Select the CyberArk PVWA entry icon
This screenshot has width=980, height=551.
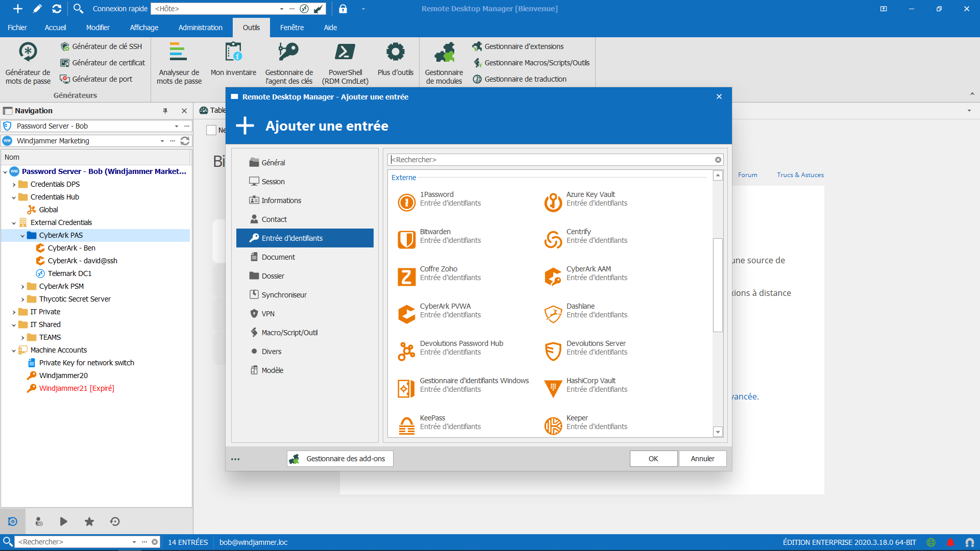click(x=406, y=311)
